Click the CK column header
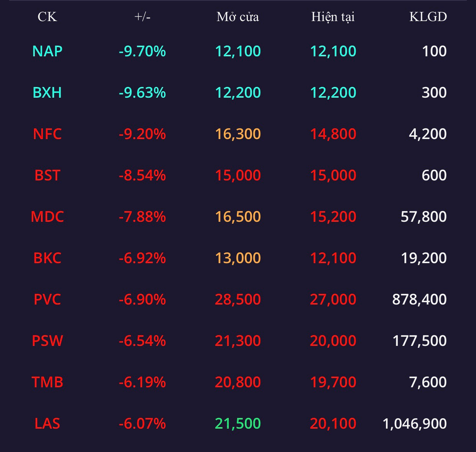476x452 pixels. tap(47, 17)
